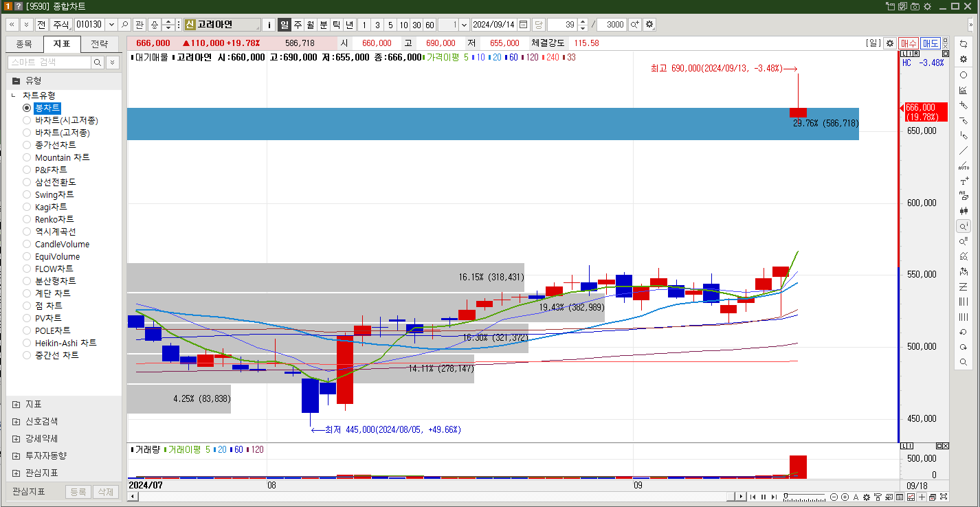980x507 pixels.
Task: Click the 삭제 button
Action: [104, 492]
